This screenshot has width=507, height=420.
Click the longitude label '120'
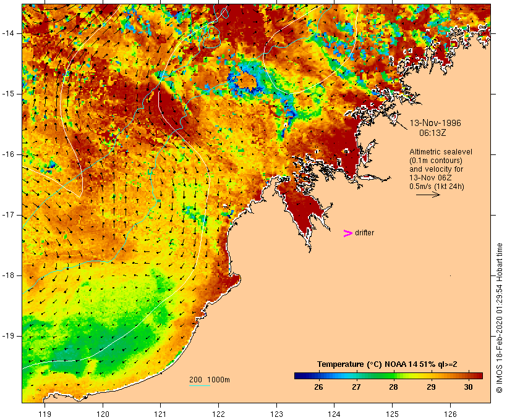pyautogui.click(x=103, y=414)
